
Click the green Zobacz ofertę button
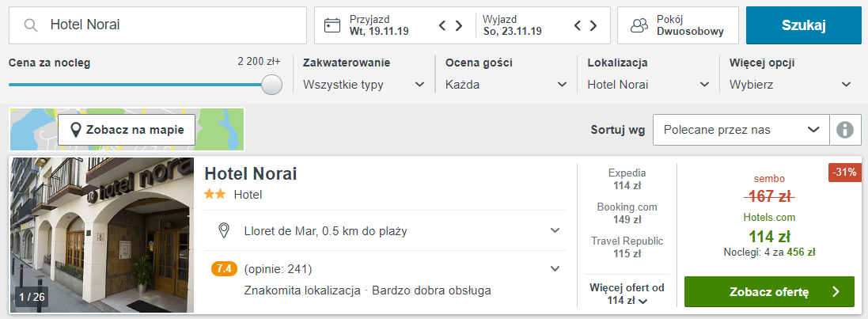tap(769, 292)
